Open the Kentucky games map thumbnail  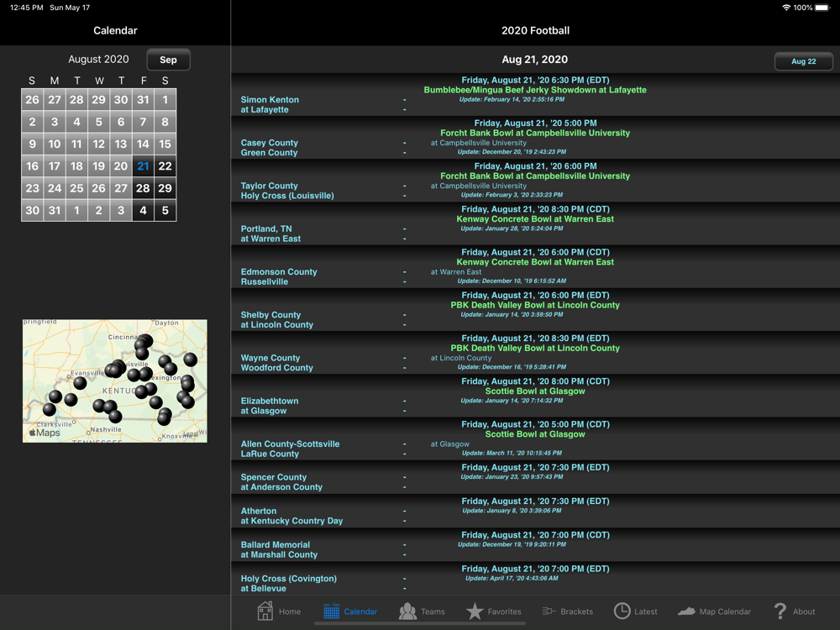114,381
